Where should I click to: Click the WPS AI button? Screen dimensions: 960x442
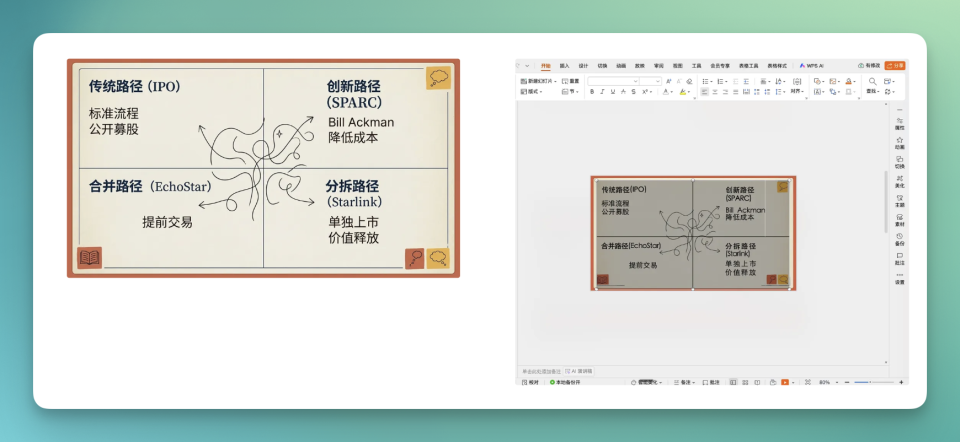pos(811,65)
